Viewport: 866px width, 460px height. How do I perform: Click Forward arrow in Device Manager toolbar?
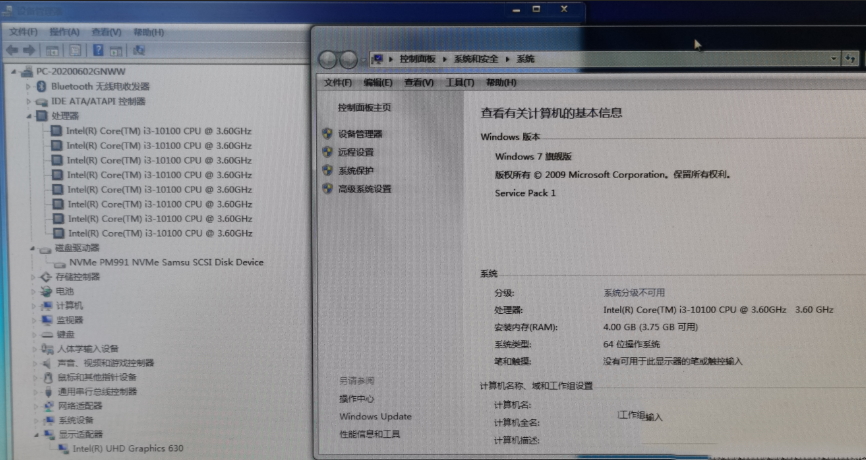[29, 51]
